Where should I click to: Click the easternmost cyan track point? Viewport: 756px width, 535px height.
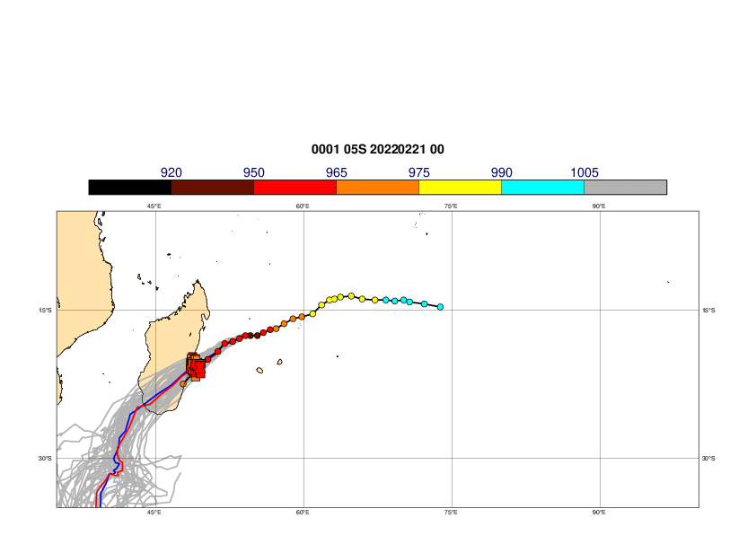click(x=440, y=307)
